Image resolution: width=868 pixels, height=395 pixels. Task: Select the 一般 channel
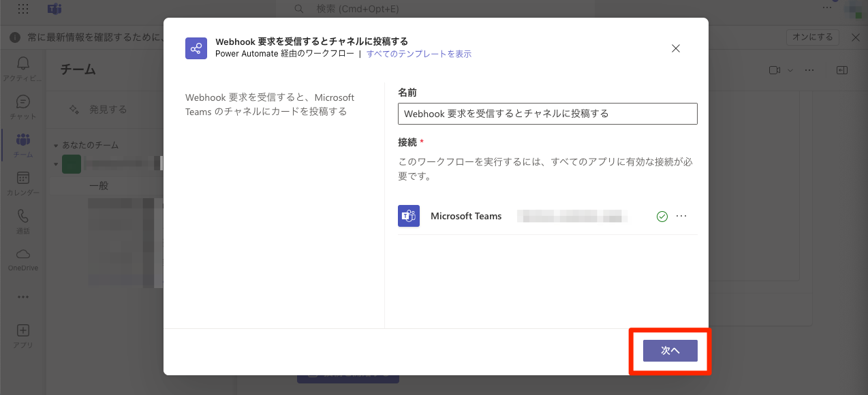pos(99,185)
